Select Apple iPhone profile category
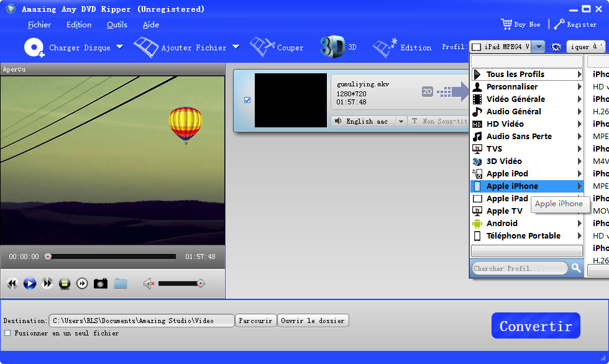The height and width of the screenshot is (364, 609). 527,186
